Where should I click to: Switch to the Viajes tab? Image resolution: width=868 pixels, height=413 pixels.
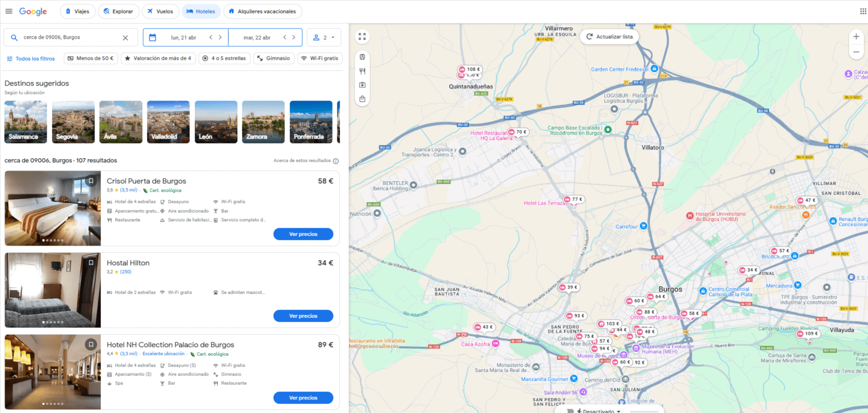[x=78, y=11]
